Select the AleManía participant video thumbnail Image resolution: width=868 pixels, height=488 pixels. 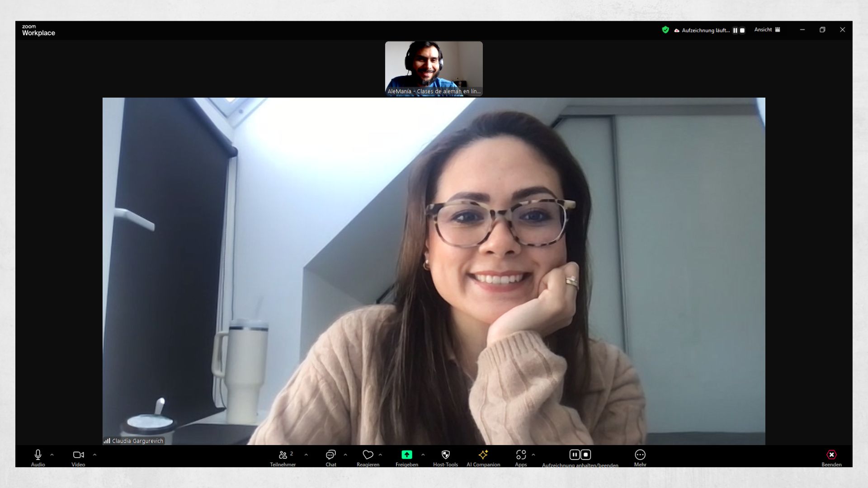pyautogui.click(x=434, y=68)
